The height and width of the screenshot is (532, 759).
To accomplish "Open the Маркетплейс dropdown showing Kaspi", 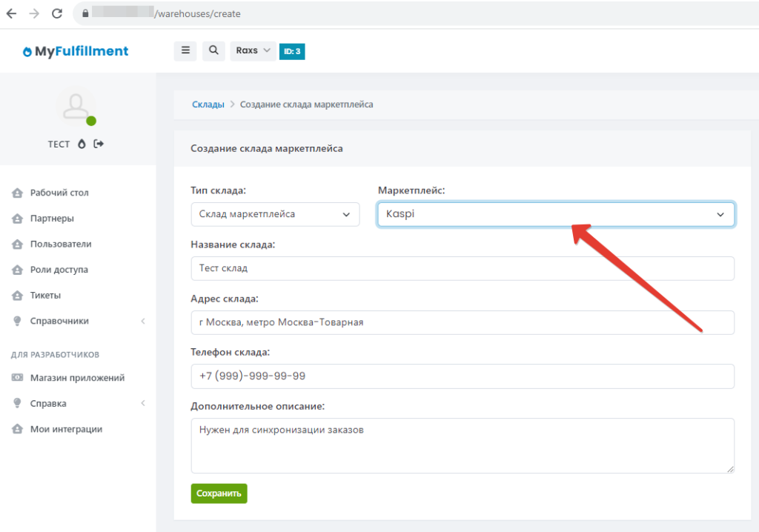I will 556,214.
